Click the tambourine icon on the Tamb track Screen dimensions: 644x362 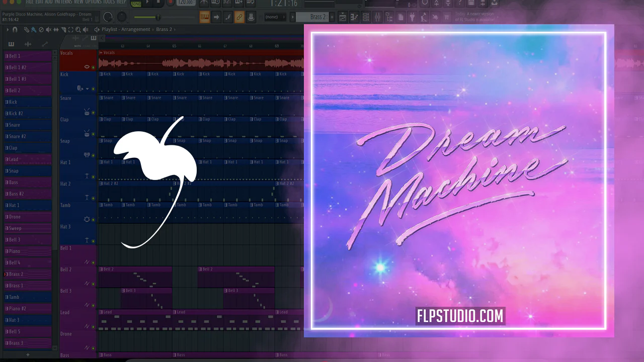coord(87,219)
